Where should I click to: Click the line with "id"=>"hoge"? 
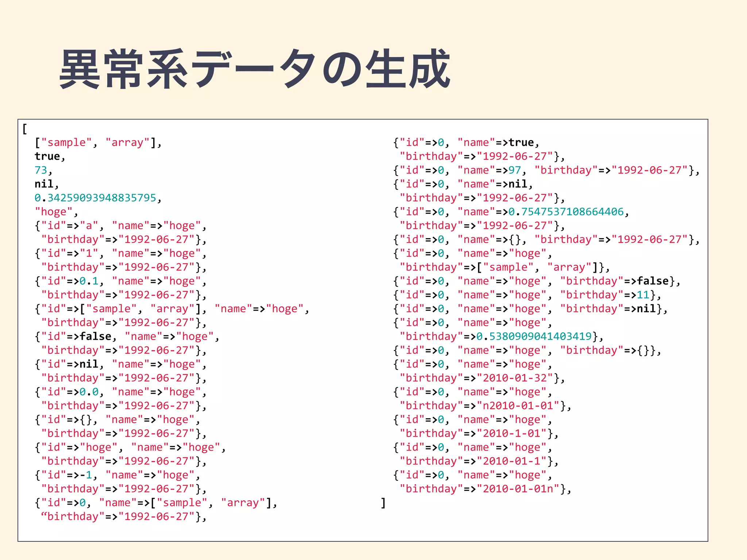pos(131,447)
